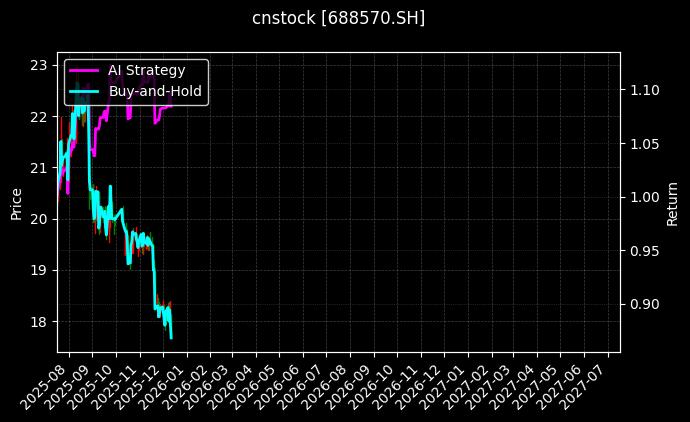This screenshot has height=422, width=690.
Task: Click the 23 price tick label
Action: pos(39,66)
